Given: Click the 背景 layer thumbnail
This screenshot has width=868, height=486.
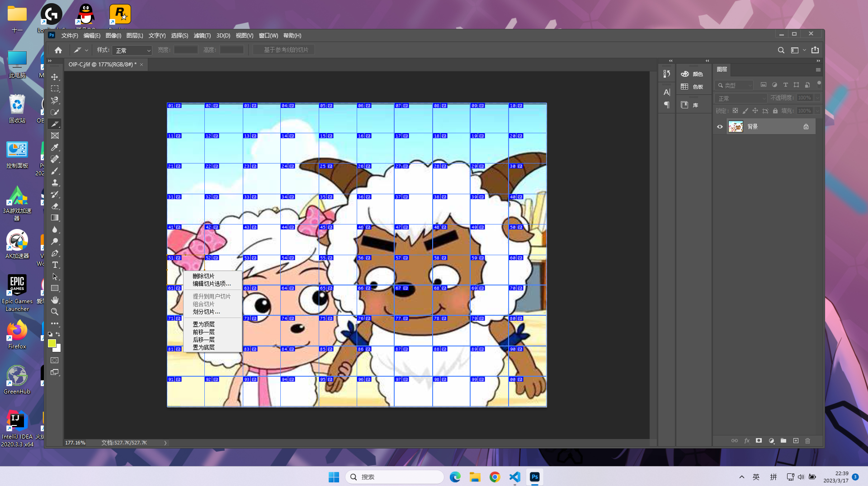Looking at the screenshot, I should coord(736,127).
